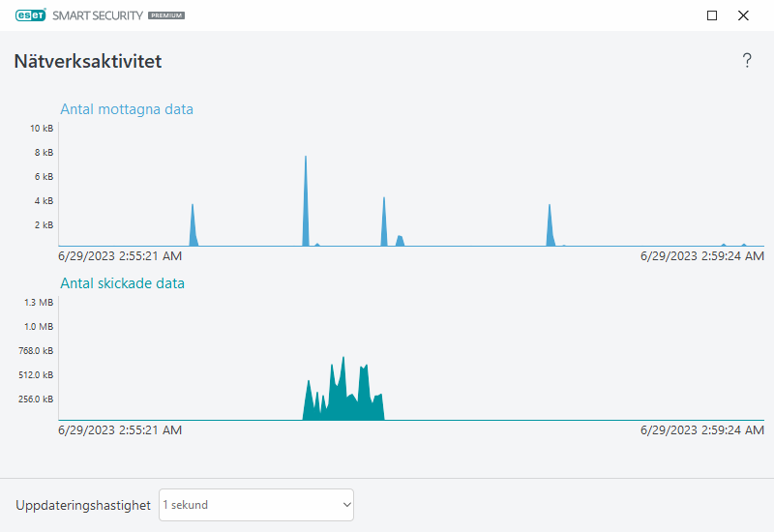
Task: Click the 2:55:21 AM timestamp under sent chart
Action: [x=120, y=430]
